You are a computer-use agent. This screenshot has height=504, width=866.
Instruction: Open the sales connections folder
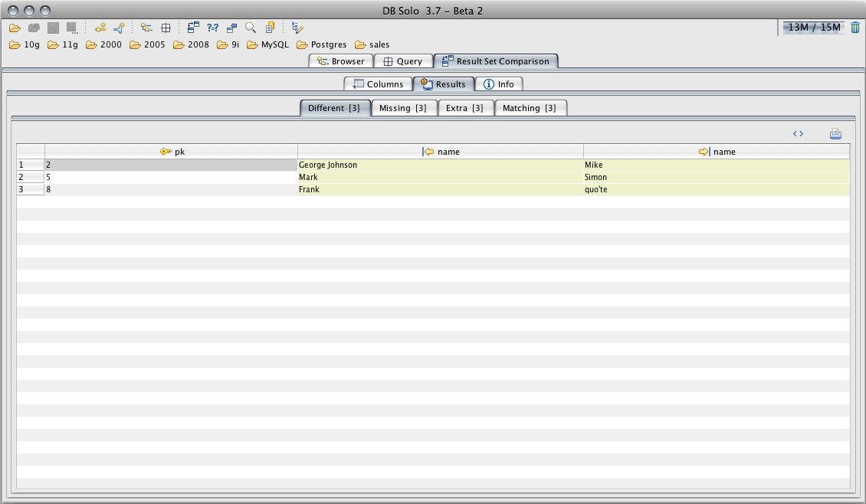(x=372, y=44)
